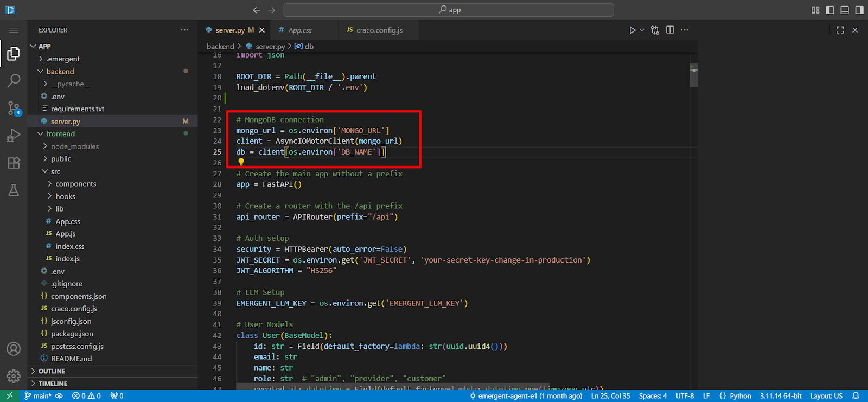Open Source Control view with 3 badge
This screenshot has height=402, width=868.
click(14, 109)
